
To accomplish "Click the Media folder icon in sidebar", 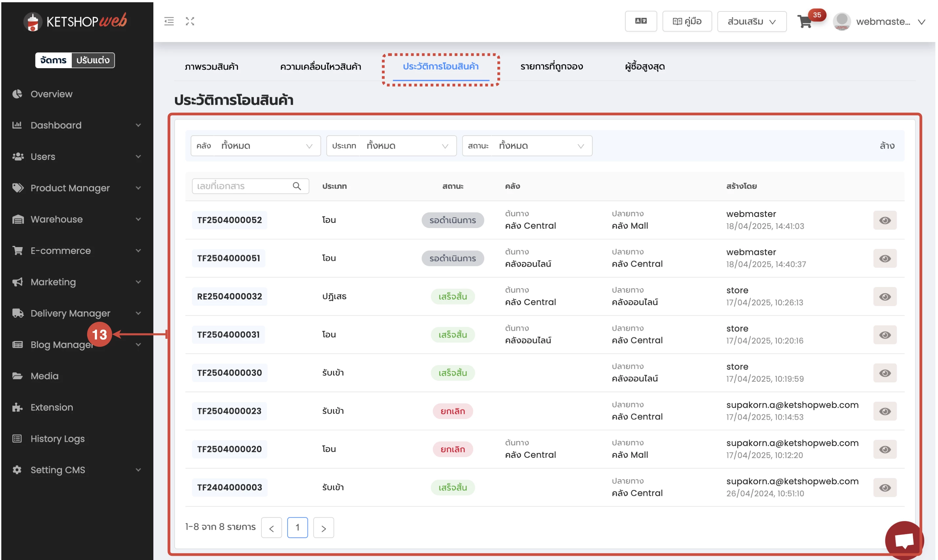I will [x=17, y=376].
